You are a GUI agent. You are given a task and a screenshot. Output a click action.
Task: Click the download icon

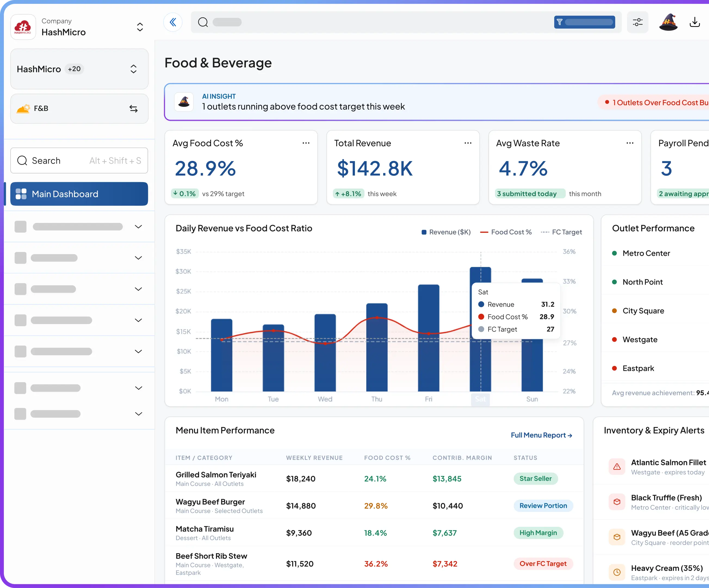click(x=695, y=22)
